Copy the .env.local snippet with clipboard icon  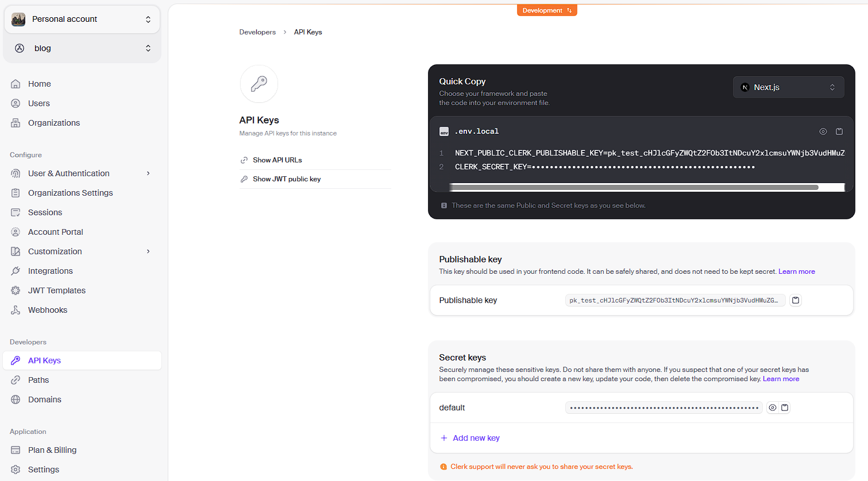(839, 131)
